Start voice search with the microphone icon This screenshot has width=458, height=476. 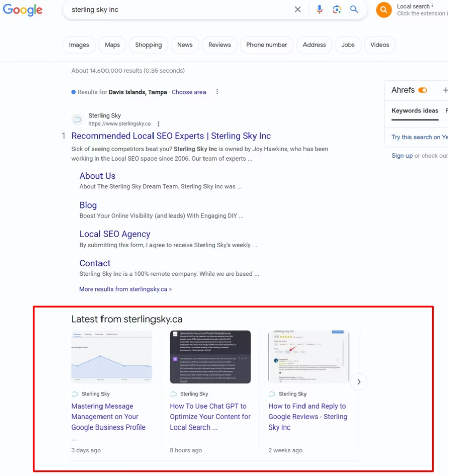click(x=319, y=9)
